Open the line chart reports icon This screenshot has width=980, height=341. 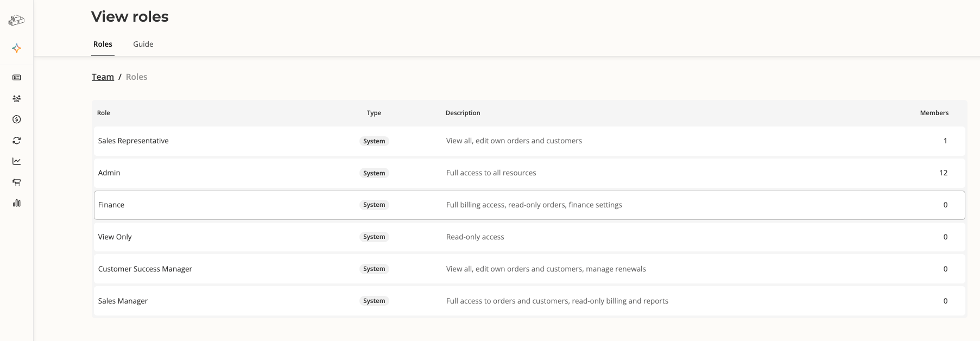(16, 161)
